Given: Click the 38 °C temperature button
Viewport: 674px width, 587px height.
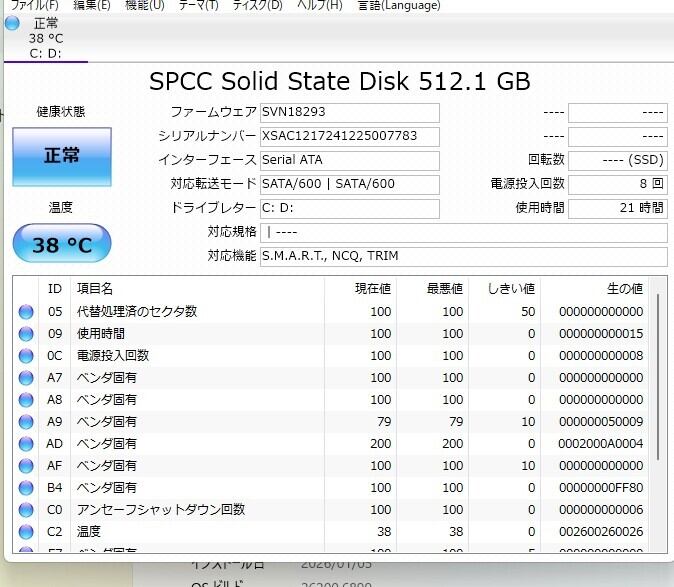Looking at the screenshot, I should coord(62,244).
